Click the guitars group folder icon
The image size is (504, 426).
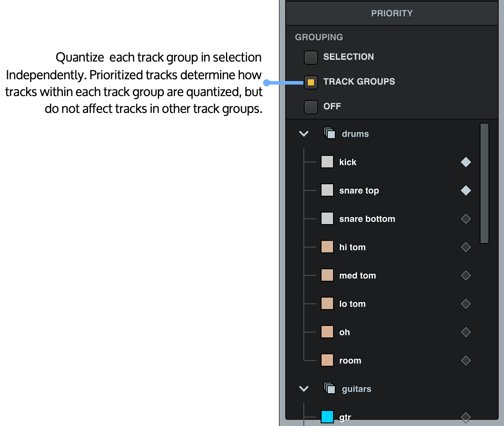330,388
